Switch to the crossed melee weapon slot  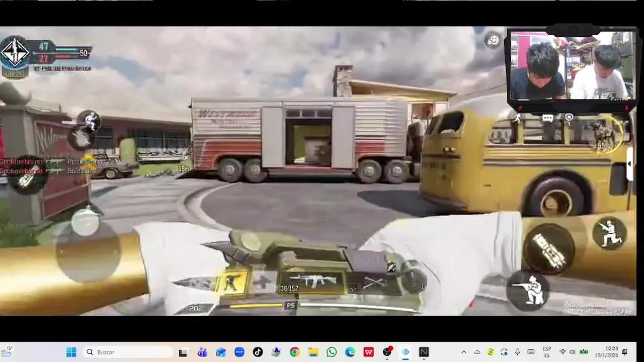click(x=373, y=283)
